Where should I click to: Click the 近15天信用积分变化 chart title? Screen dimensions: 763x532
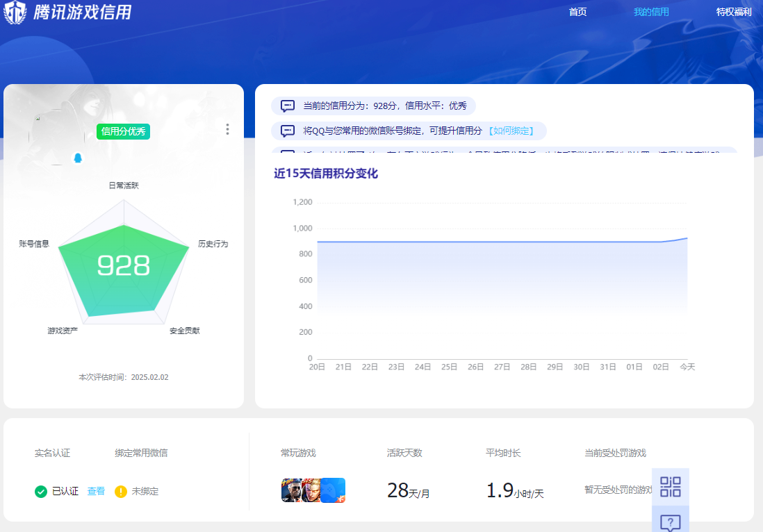pyautogui.click(x=325, y=174)
